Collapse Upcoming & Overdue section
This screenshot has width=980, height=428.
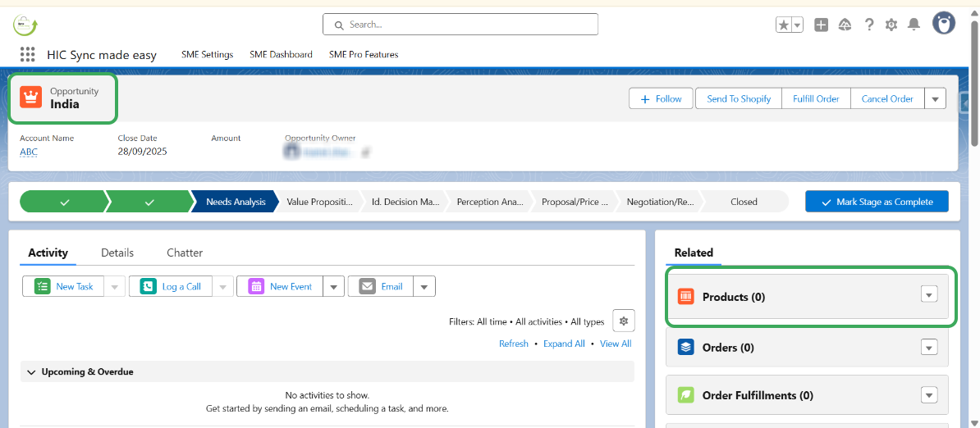(31, 372)
